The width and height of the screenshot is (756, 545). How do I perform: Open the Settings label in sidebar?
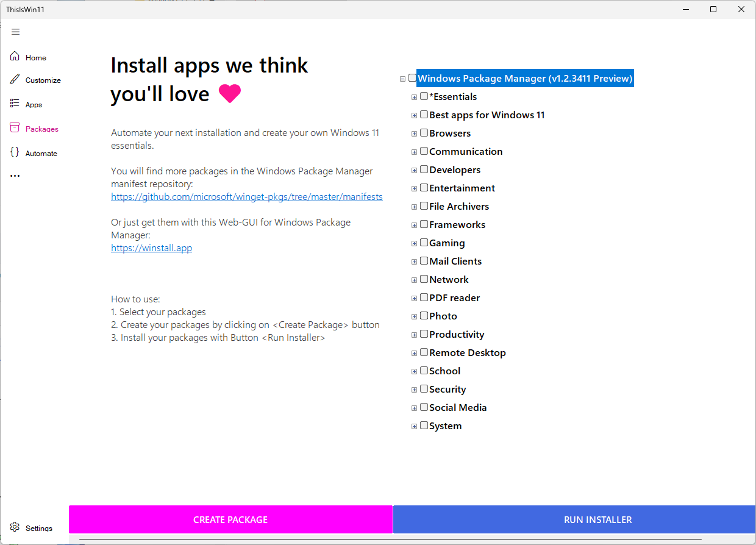click(x=39, y=529)
